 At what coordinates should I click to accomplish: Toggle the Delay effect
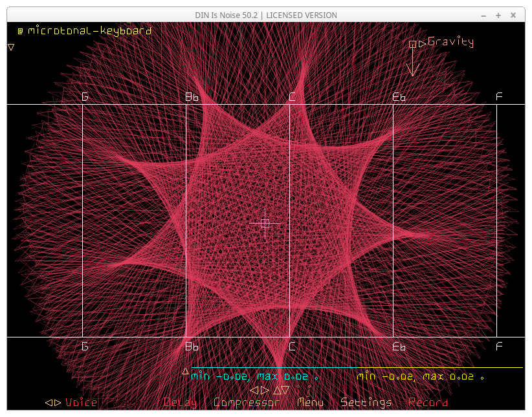(180, 403)
